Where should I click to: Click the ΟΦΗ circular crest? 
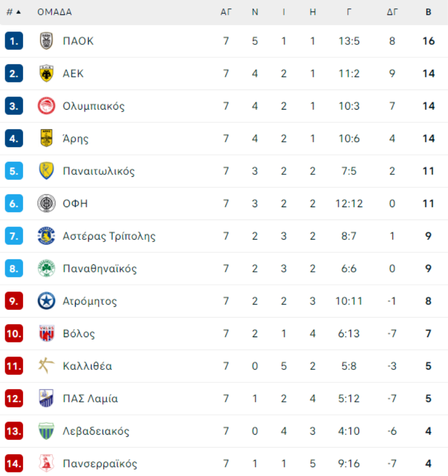tap(46, 203)
